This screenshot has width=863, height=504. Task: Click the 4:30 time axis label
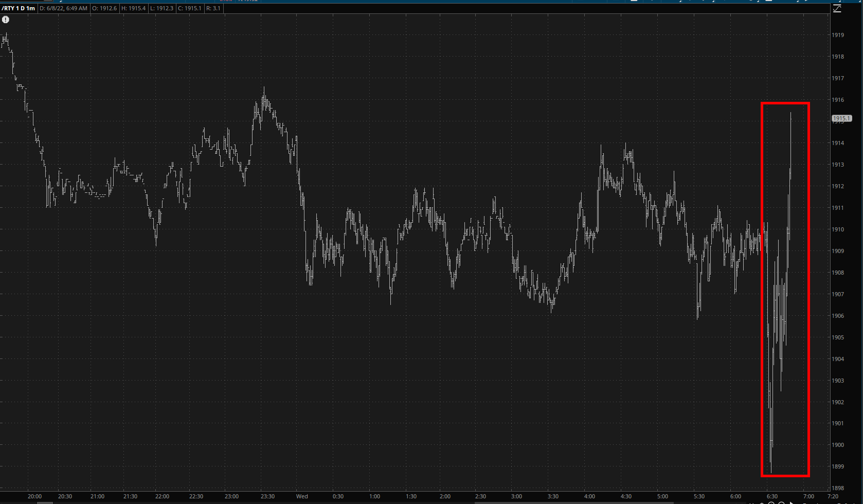[x=625, y=496]
